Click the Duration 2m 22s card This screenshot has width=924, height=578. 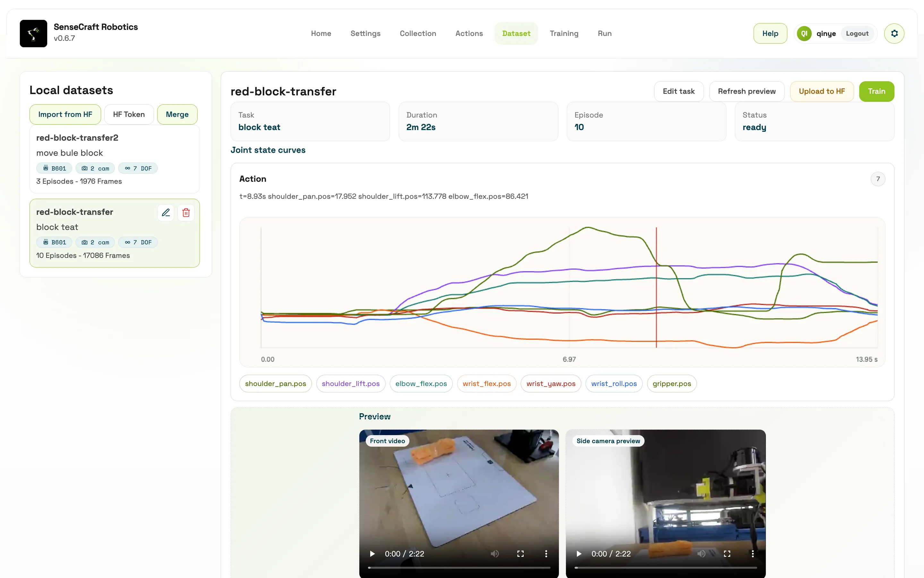tap(478, 122)
